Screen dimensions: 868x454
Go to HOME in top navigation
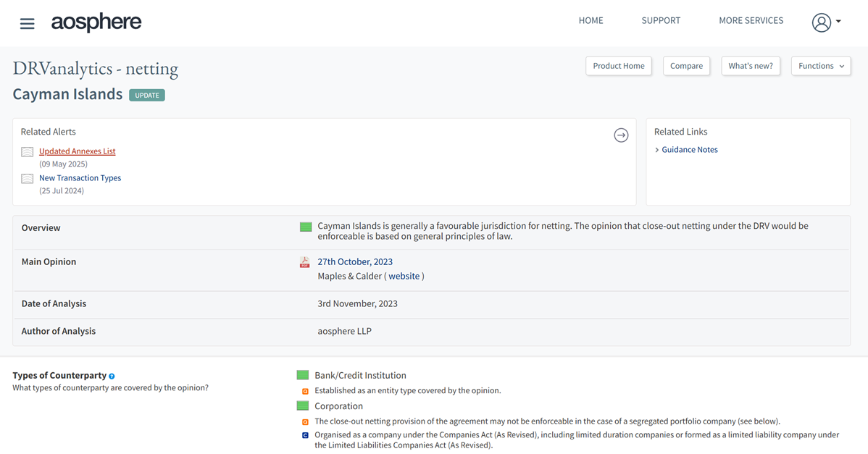[591, 20]
